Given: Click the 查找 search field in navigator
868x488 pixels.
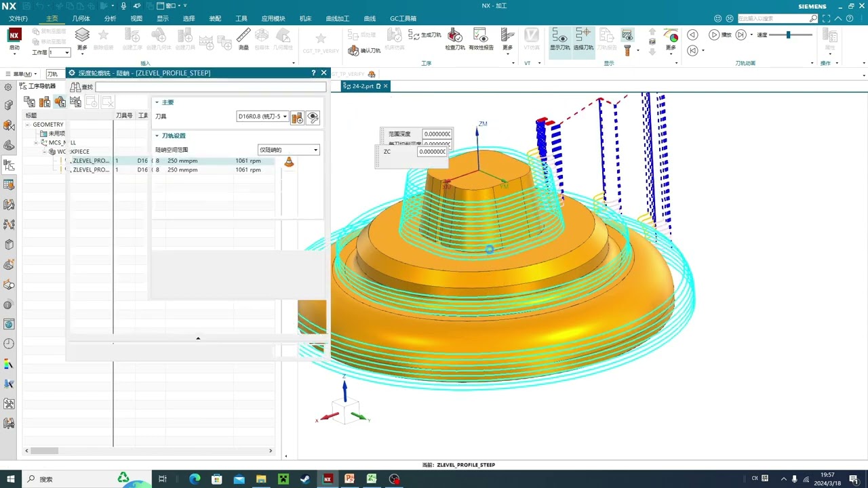Looking at the screenshot, I should pos(210,87).
